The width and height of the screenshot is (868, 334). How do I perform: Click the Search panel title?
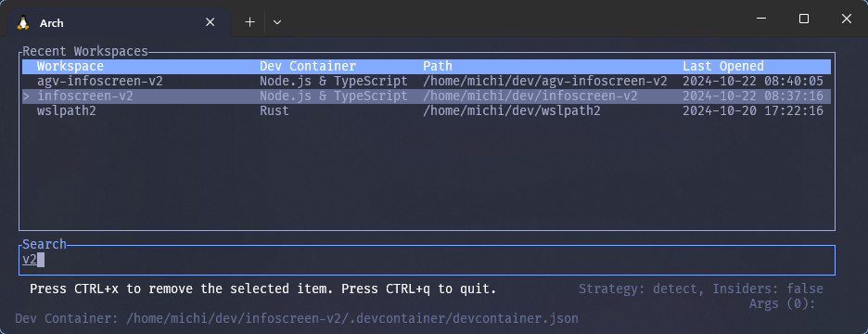(45, 244)
